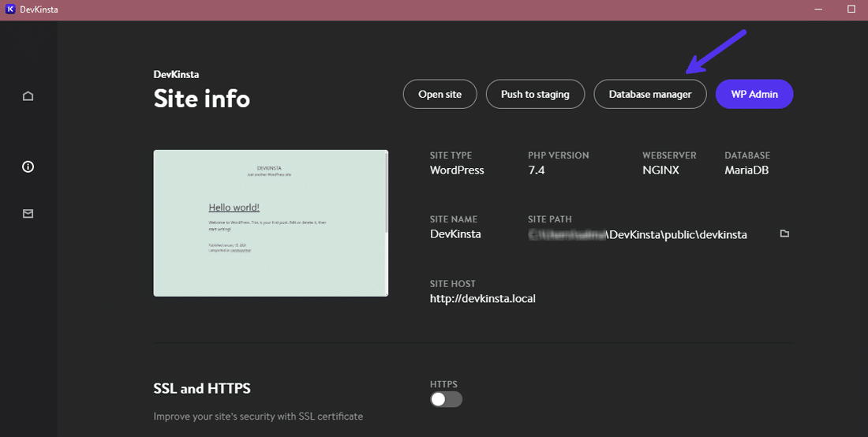Click the DevKinsta breadcrumb above Site info
This screenshot has width=868, height=437.
[x=176, y=74]
